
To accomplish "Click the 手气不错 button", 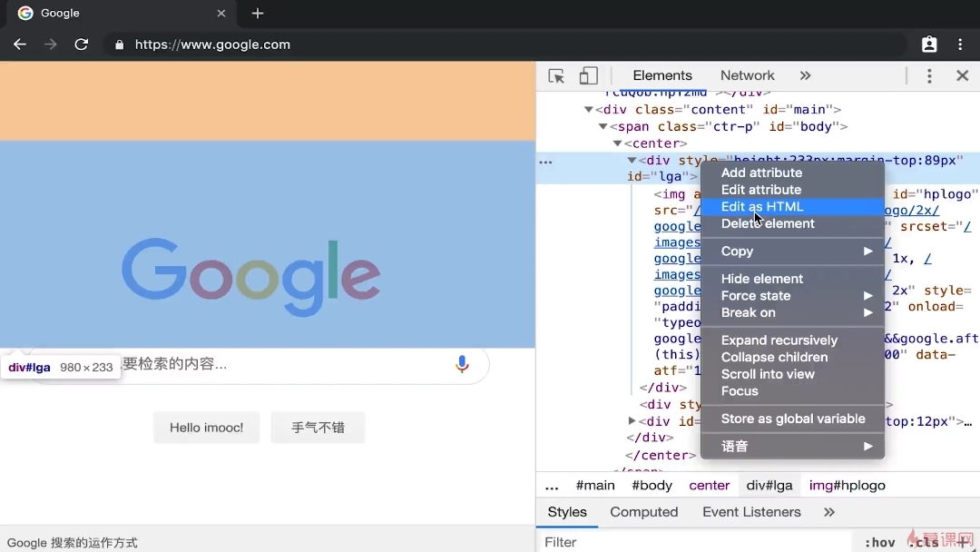I will [318, 428].
